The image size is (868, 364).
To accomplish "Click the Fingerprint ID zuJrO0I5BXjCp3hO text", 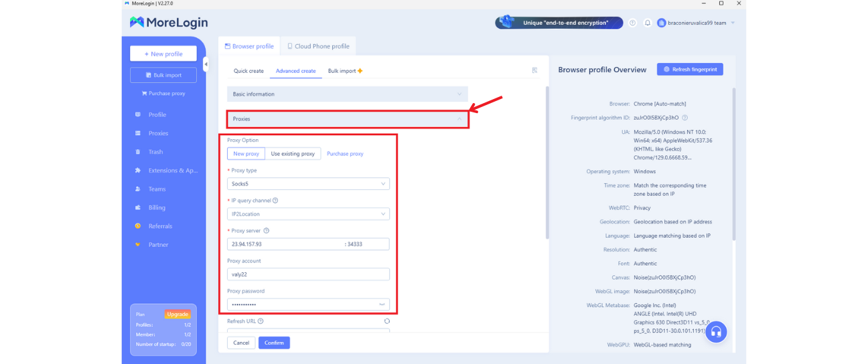I will pyautogui.click(x=656, y=118).
